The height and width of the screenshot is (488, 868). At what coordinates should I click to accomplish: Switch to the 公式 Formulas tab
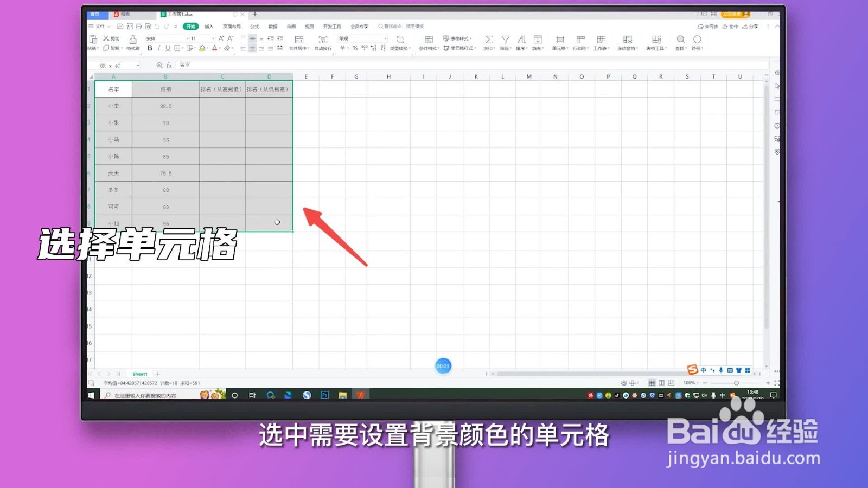[x=254, y=26]
